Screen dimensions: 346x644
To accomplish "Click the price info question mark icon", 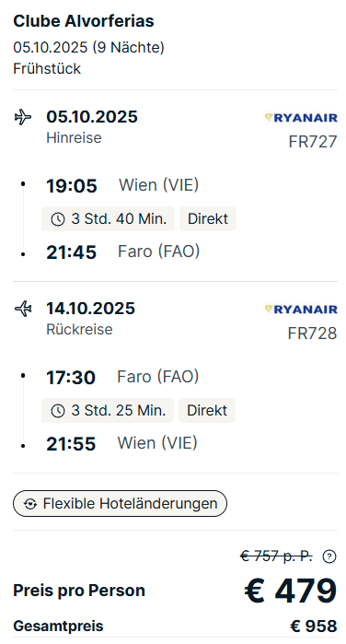I will [x=329, y=556].
